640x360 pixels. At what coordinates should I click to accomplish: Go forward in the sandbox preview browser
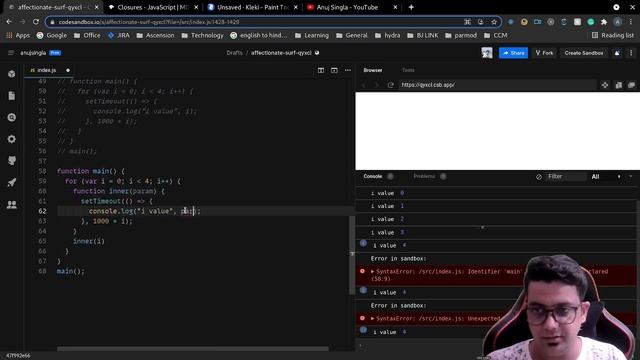[376, 85]
